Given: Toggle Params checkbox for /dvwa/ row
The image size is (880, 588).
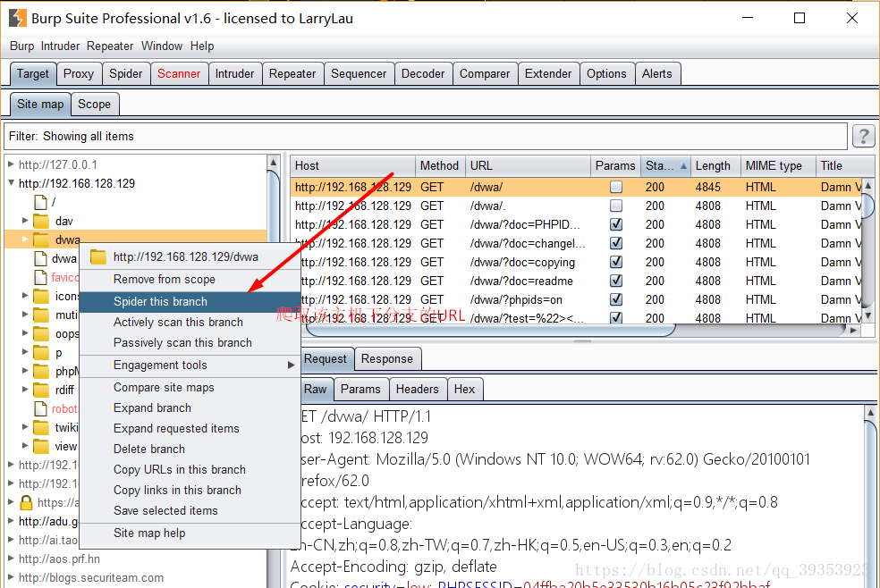Looking at the screenshot, I should point(615,187).
